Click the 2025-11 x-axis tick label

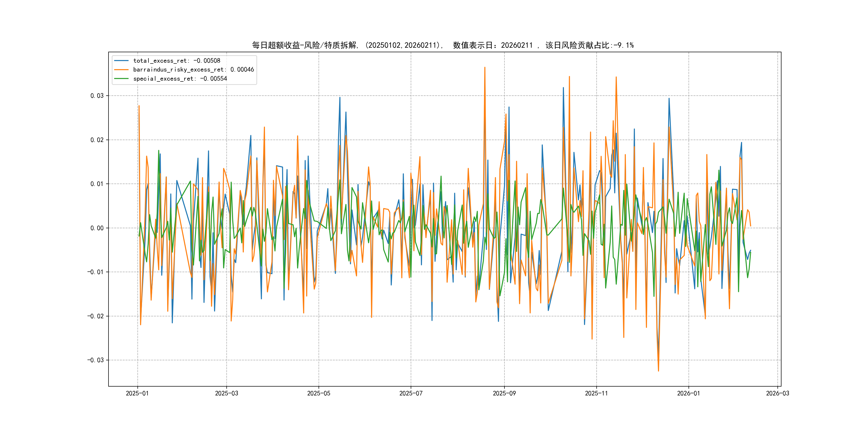tap(596, 393)
